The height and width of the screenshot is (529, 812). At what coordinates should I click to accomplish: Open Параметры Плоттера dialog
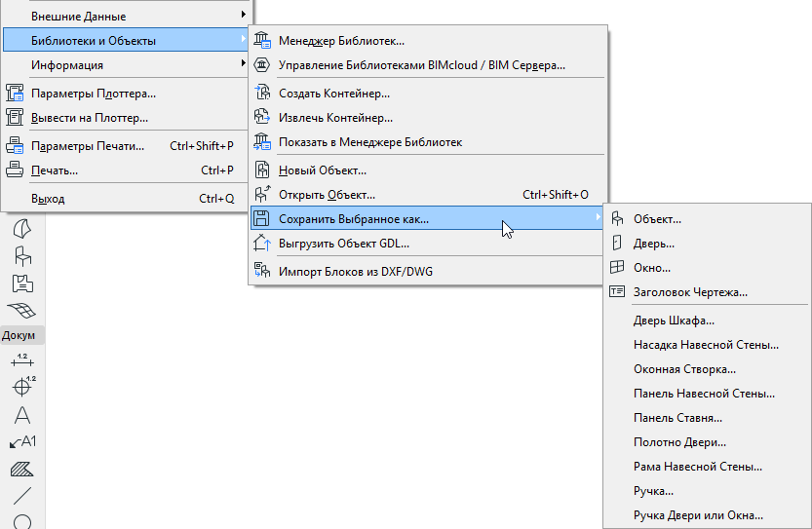tap(125, 94)
